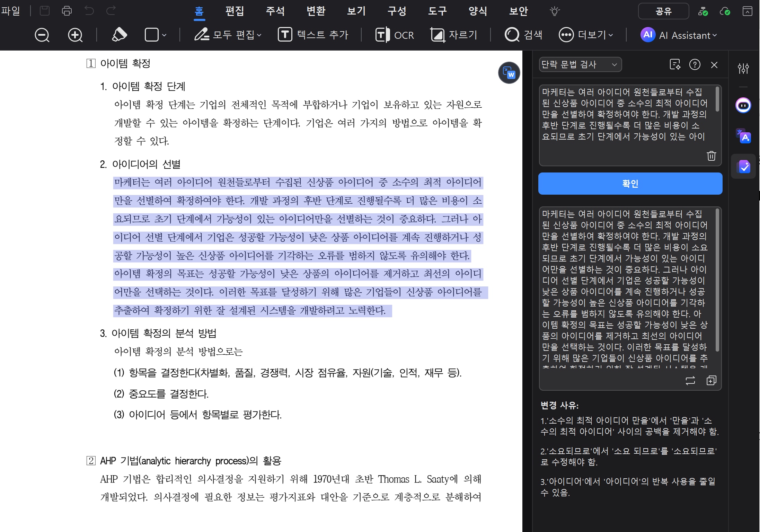This screenshot has height=532, width=760.
Task: Open the 모두 편집 dropdown
Action: point(228,35)
